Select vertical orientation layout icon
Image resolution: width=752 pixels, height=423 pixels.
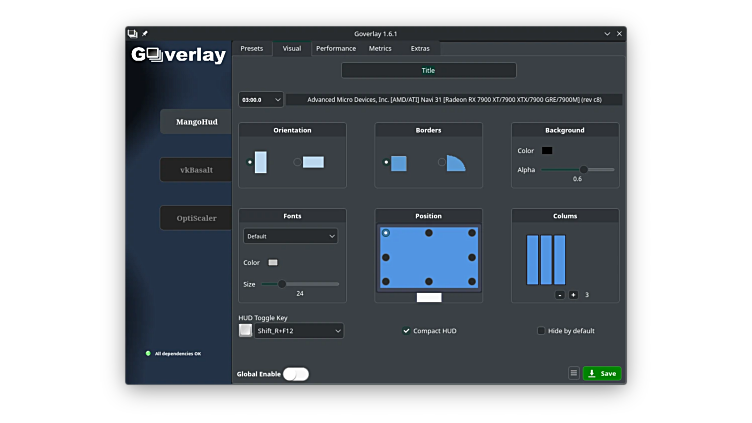point(260,162)
